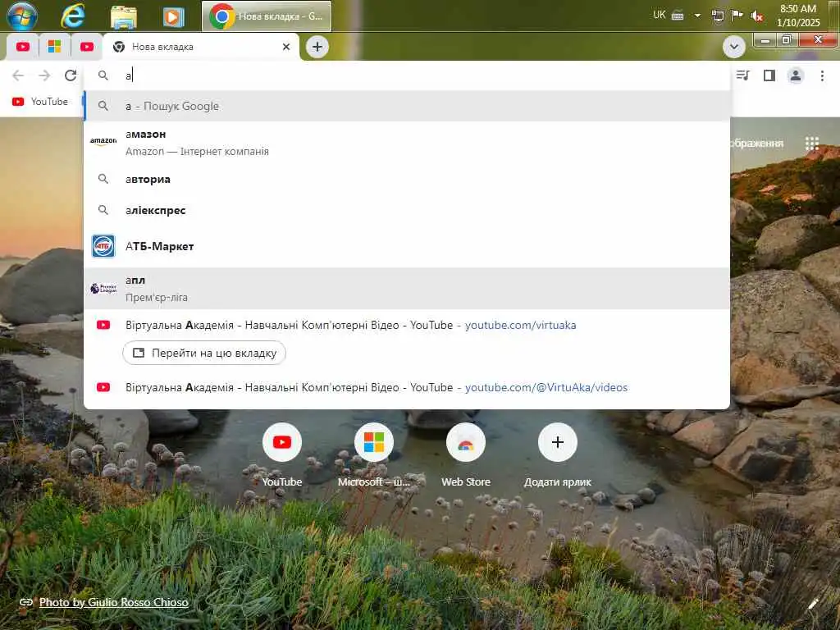The height and width of the screenshot is (630, 840).
Task: Switch to the third pinned YouTube tab
Action: point(86,47)
